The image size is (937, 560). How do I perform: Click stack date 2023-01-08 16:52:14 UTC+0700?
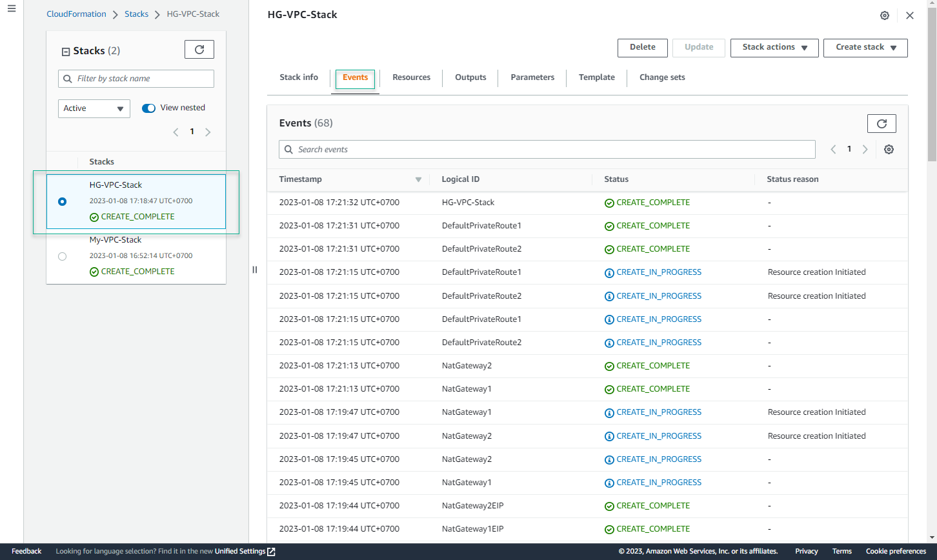pyautogui.click(x=141, y=256)
